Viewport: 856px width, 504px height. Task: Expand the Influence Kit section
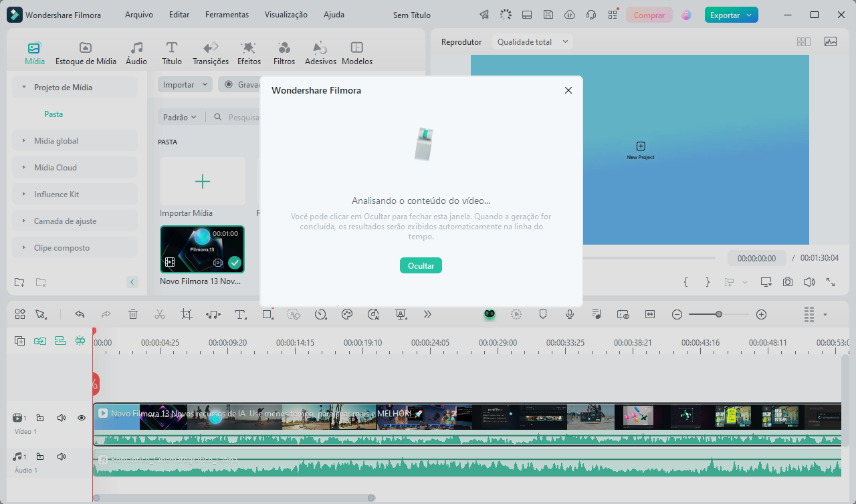(75, 194)
